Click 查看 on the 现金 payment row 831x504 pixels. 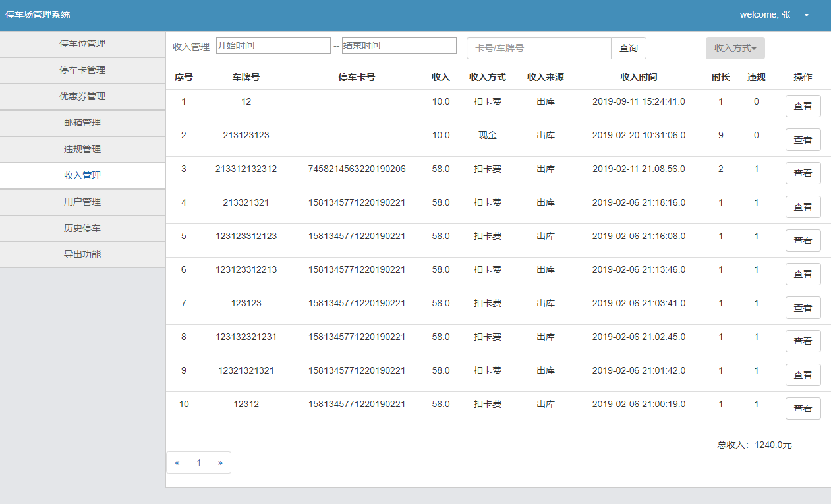pyautogui.click(x=803, y=139)
